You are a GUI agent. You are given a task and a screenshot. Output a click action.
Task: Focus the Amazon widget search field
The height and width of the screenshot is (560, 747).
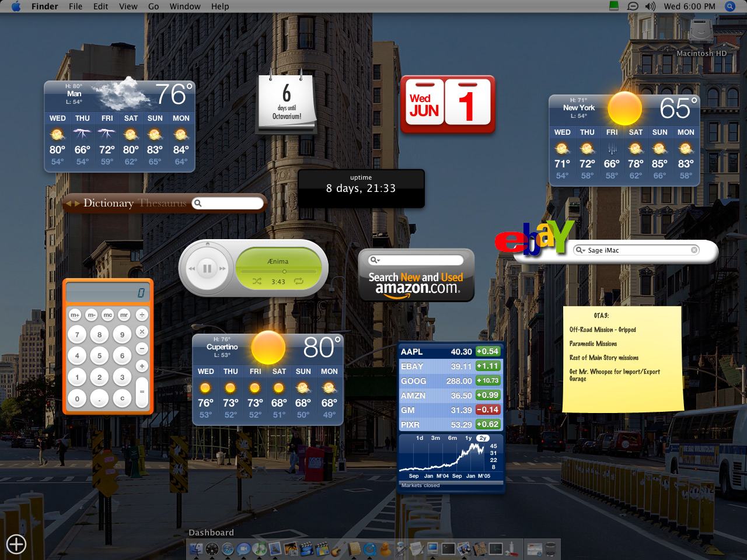pos(416,260)
